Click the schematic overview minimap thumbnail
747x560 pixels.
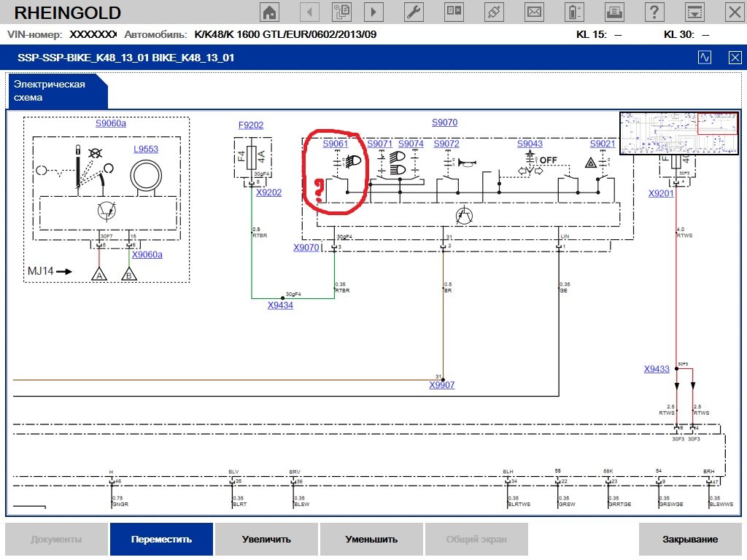point(680,133)
